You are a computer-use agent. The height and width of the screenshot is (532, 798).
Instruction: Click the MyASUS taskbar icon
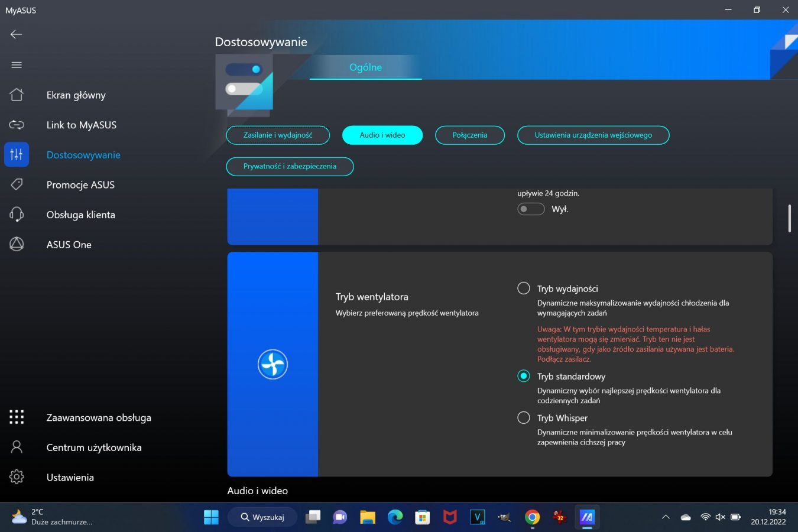pos(586,517)
